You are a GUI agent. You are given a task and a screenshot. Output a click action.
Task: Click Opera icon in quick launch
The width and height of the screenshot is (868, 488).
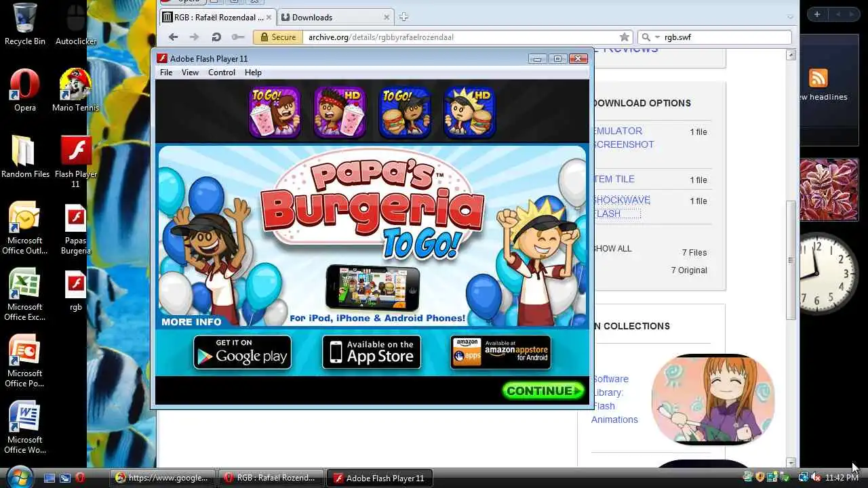click(80, 478)
